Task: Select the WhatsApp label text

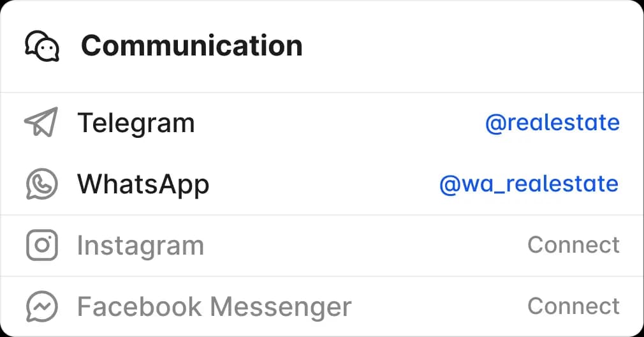Action: [x=143, y=184]
